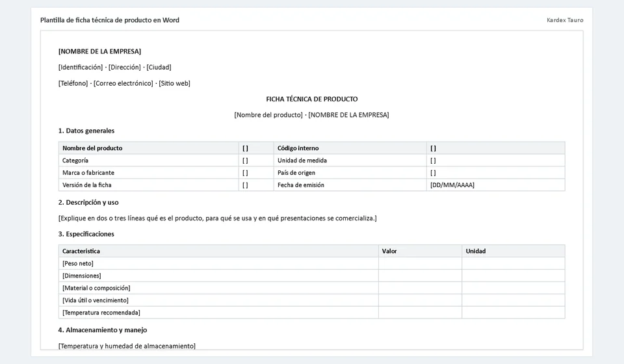
Task: Click the '[Identificación] · [Dirección] · [Ciudad]' line
Action: tap(114, 67)
